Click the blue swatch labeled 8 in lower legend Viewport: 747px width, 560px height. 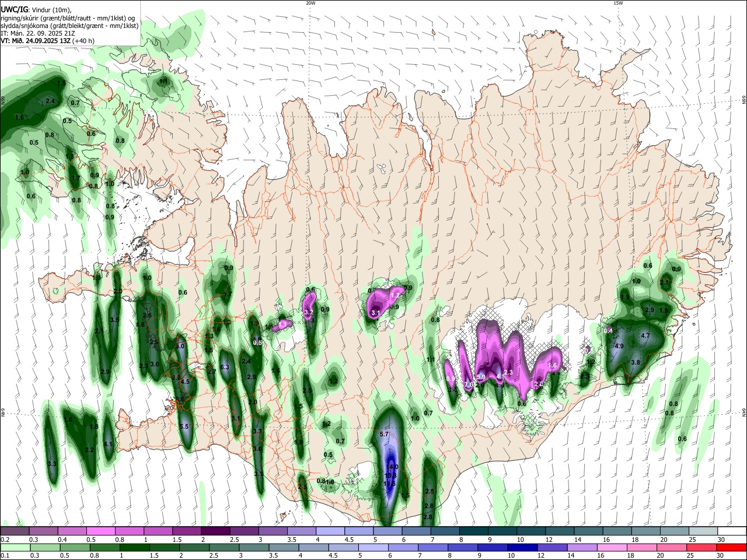[463, 547]
